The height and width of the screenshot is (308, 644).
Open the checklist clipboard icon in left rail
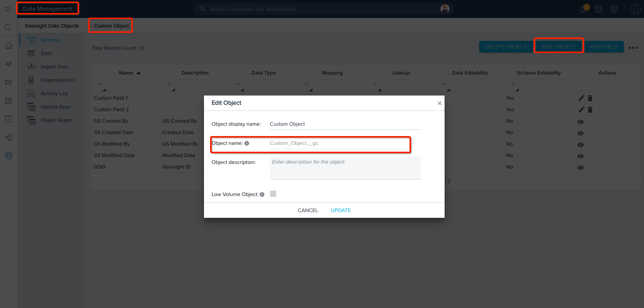pyautogui.click(x=8, y=119)
